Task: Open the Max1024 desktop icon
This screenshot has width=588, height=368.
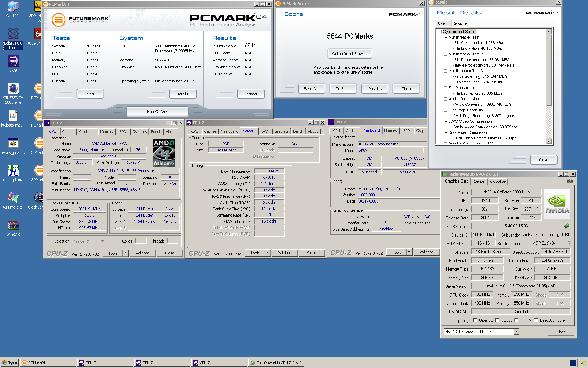Action: coord(13,9)
